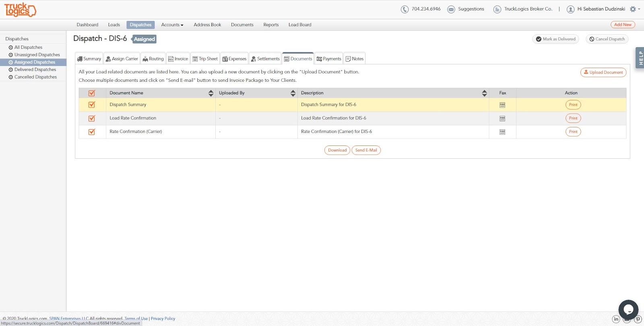Click Cancel Dispatch button
This screenshot has width=644, height=326.
click(607, 39)
